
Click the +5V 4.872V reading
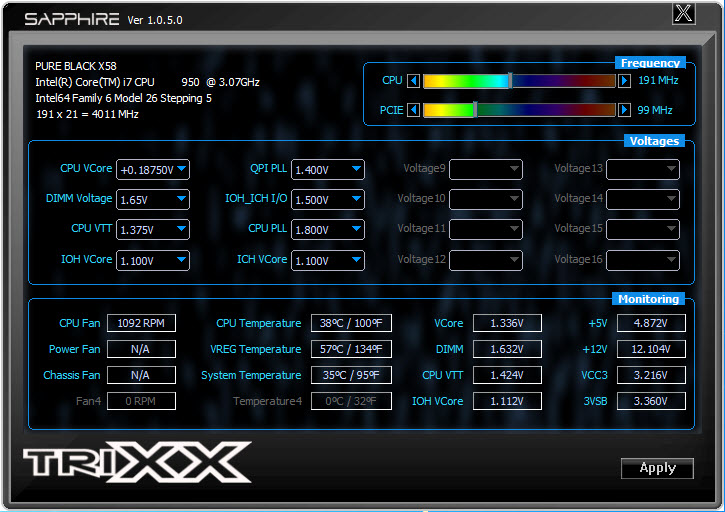tap(651, 323)
